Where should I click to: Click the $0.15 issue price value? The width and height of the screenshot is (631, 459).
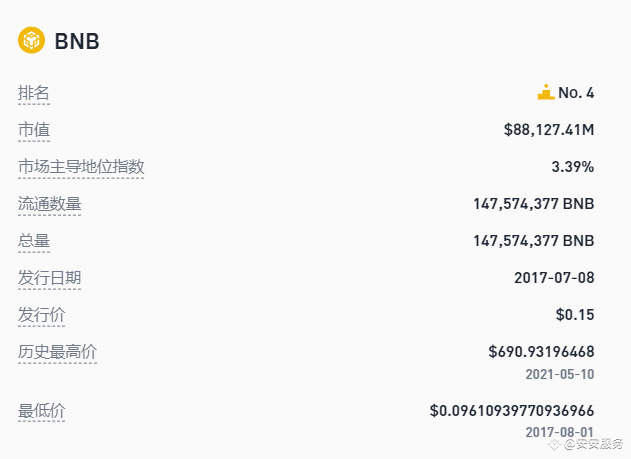pos(575,315)
